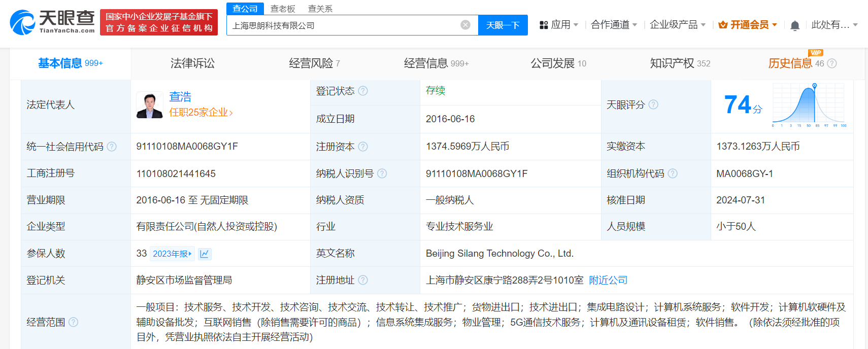Open help icon beside 注册地址

363,280
